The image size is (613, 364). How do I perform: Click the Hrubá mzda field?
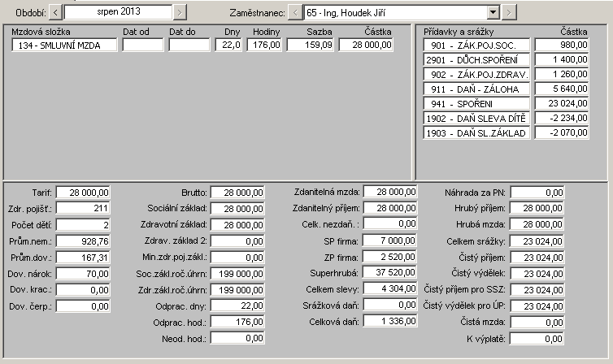coord(537,224)
